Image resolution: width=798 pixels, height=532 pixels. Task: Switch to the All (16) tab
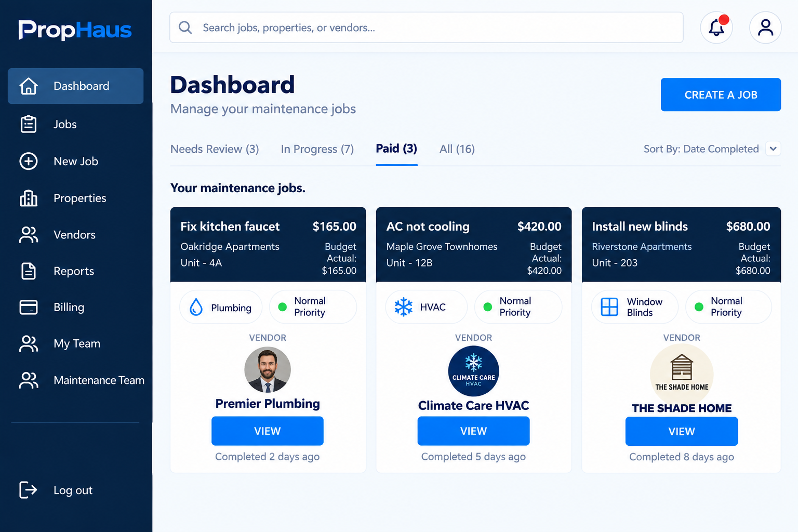(x=457, y=149)
